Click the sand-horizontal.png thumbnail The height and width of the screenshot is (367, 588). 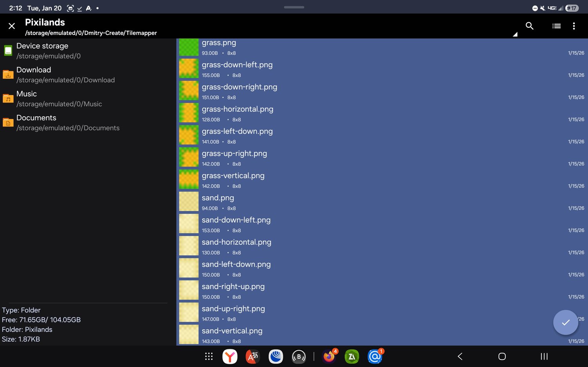coord(189,246)
